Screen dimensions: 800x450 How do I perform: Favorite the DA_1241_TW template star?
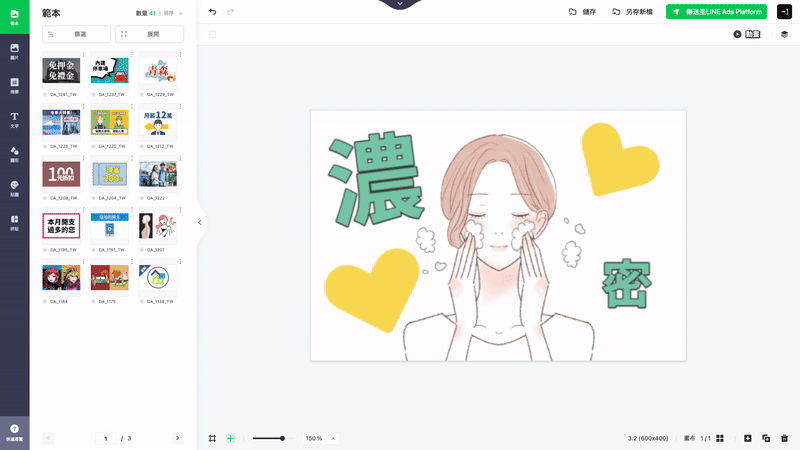(x=45, y=94)
